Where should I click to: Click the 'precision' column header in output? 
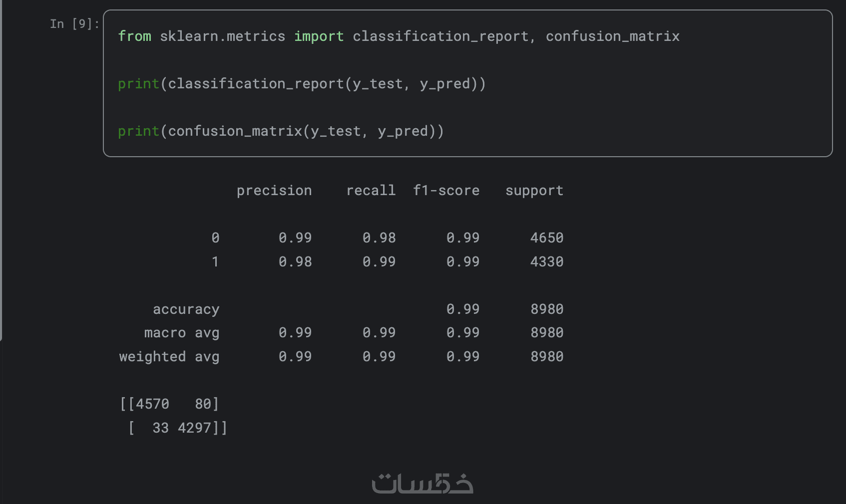click(274, 191)
